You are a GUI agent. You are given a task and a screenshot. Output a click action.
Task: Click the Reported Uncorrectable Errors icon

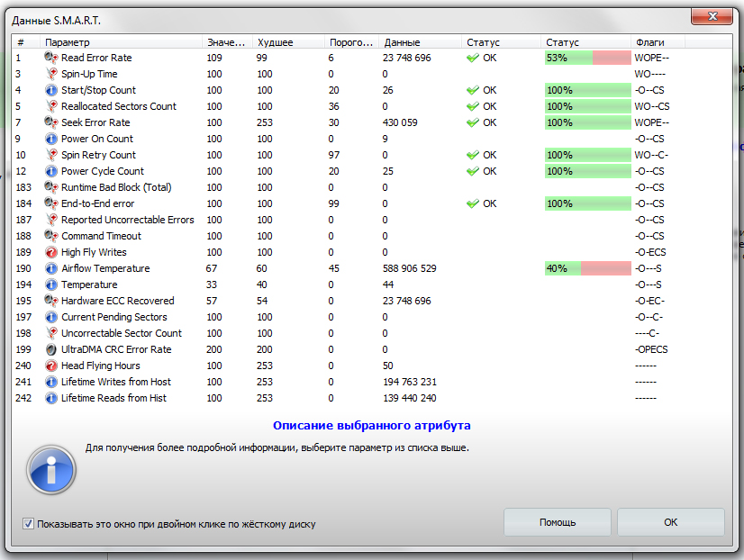pos(51,220)
